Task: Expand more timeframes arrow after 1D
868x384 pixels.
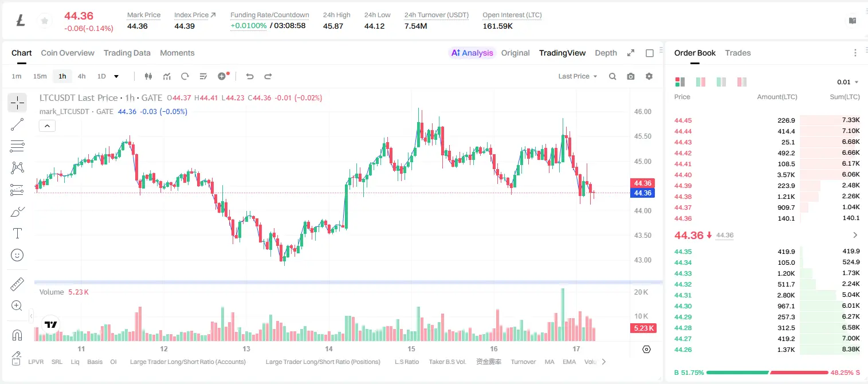Action: 116,76
